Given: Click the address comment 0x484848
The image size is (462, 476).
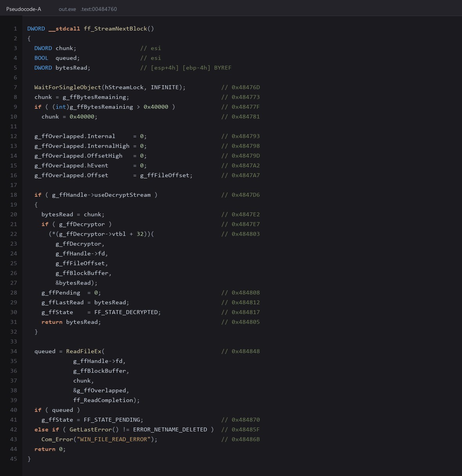Looking at the screenshot, I should (240, 351).
